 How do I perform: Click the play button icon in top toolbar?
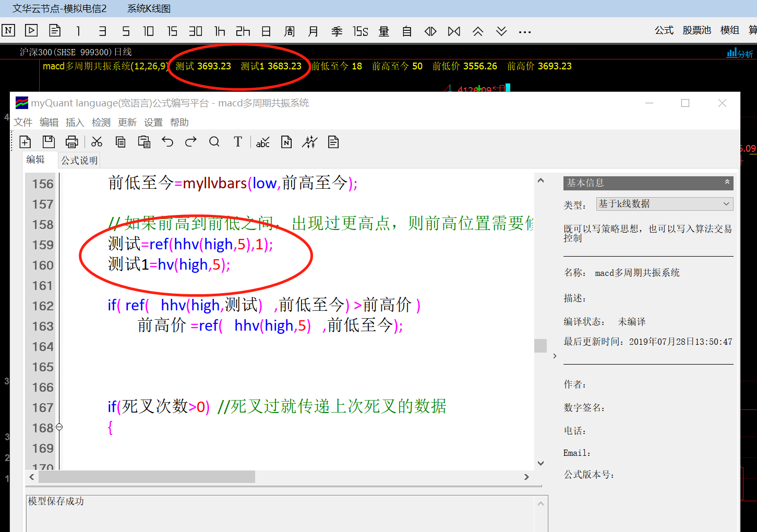(x=31, y=31)
